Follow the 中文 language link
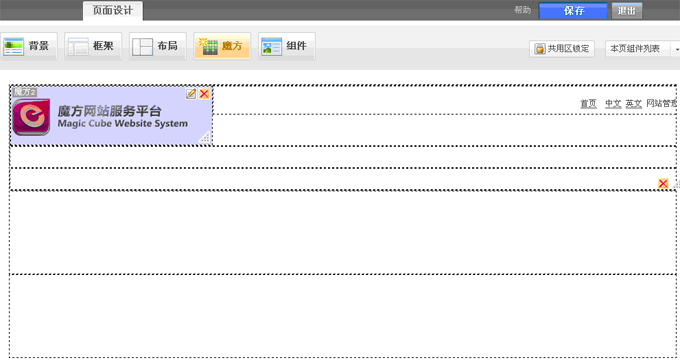Image resolution: width=680 pixels, height=360 pixels. [x=613, y=104]
